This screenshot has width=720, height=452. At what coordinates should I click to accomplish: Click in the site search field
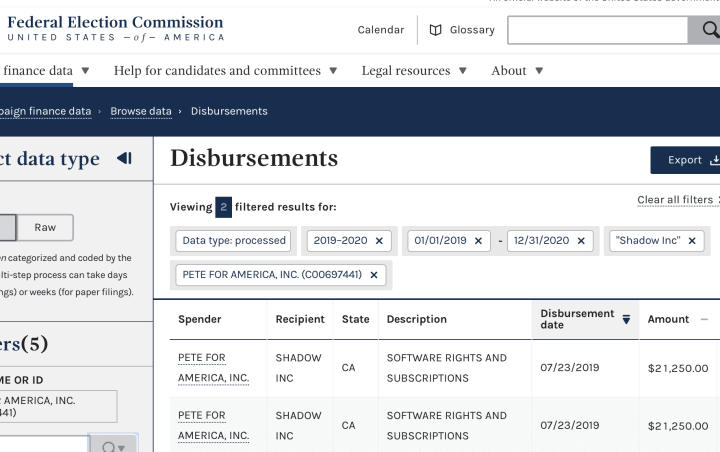coord(597,30)
